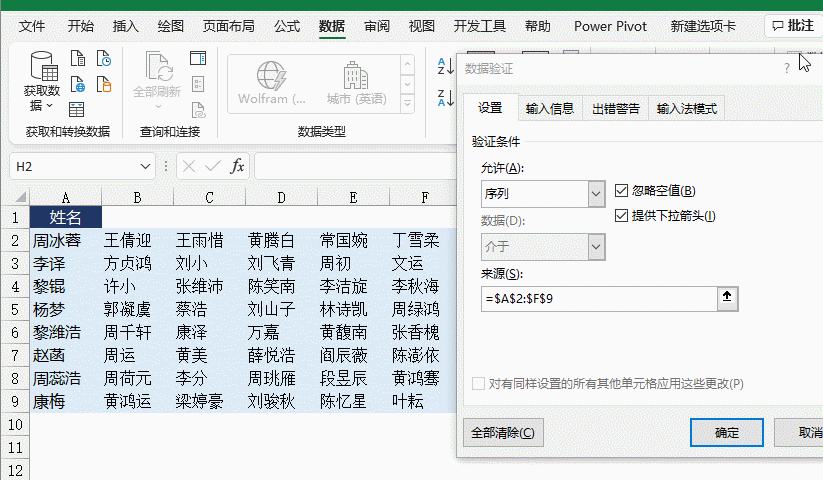Click the 全部清除 button
Image resolution: width=823 pixels, height=480 pixels.
point(503,433)
